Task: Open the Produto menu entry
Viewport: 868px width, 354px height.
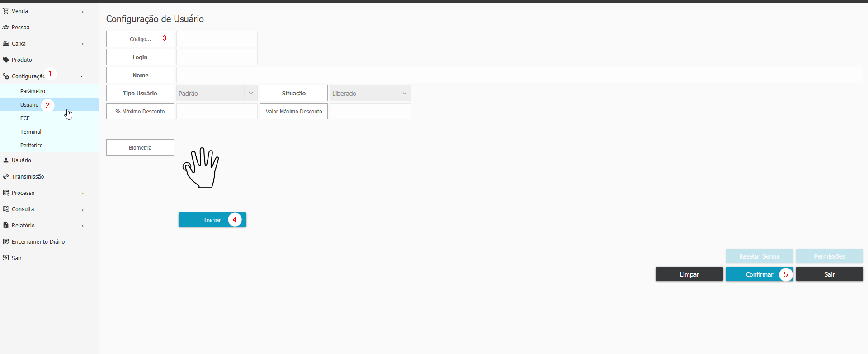Action: [x=50, y=60]
